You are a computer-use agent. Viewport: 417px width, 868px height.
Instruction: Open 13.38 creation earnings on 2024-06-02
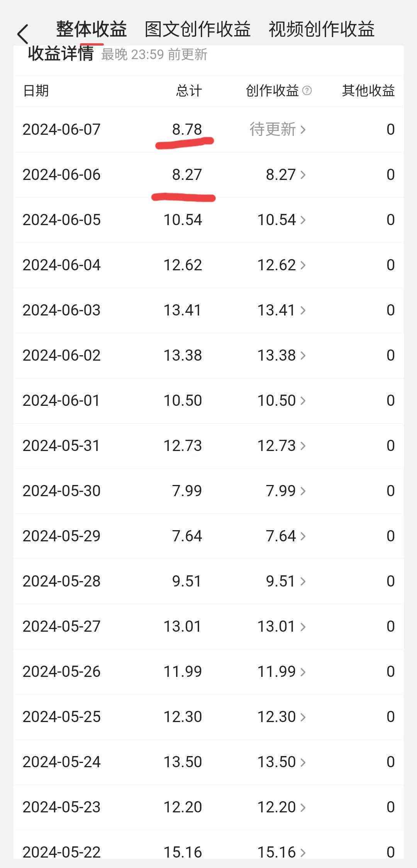[x=281, y=355]
